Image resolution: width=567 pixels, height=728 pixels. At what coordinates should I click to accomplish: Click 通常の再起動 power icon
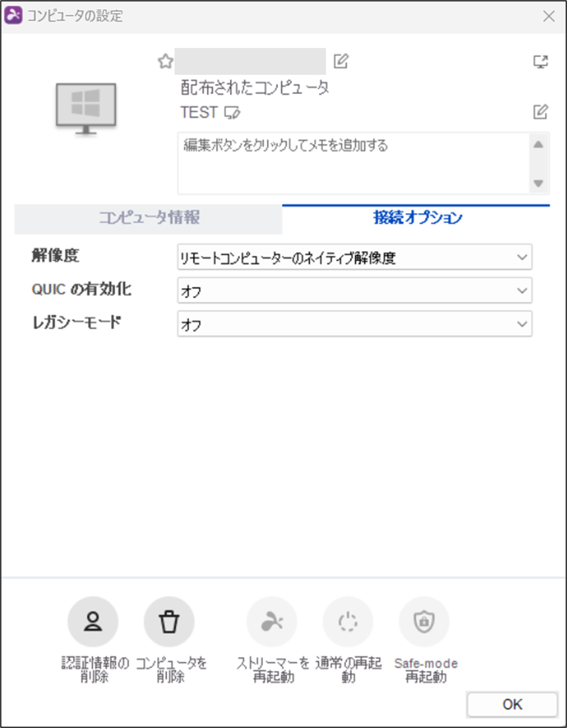tap(348, 621)
